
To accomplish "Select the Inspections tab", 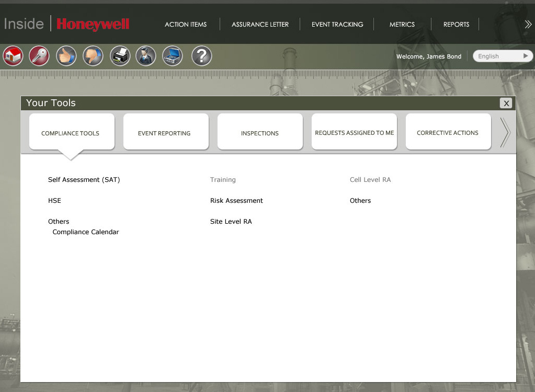I will pos(260,133).
